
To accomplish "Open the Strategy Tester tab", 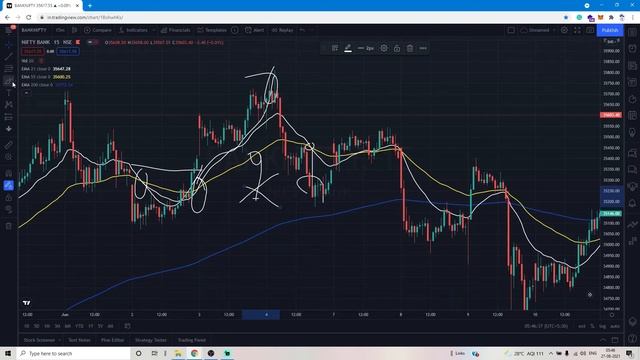I will click(x=151, y=340).
